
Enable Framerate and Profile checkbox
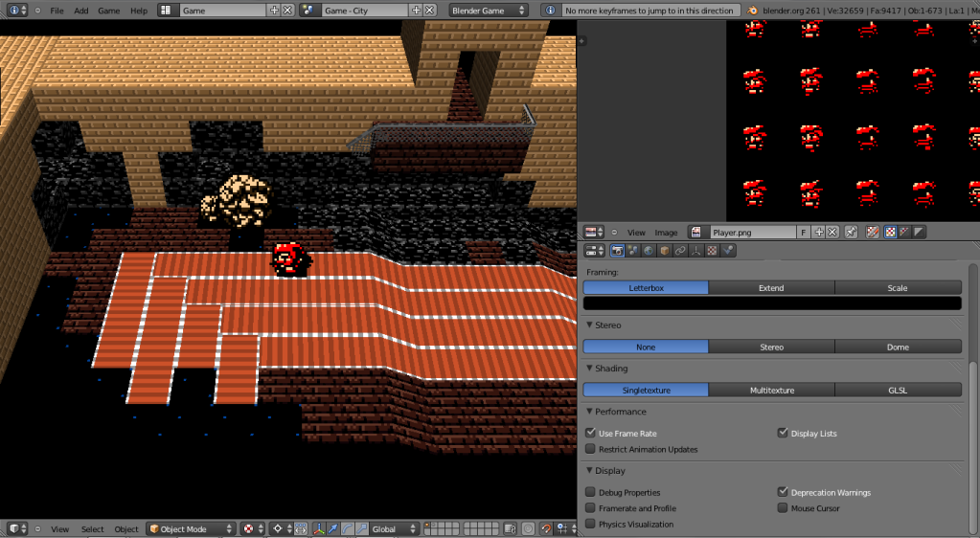590,508
